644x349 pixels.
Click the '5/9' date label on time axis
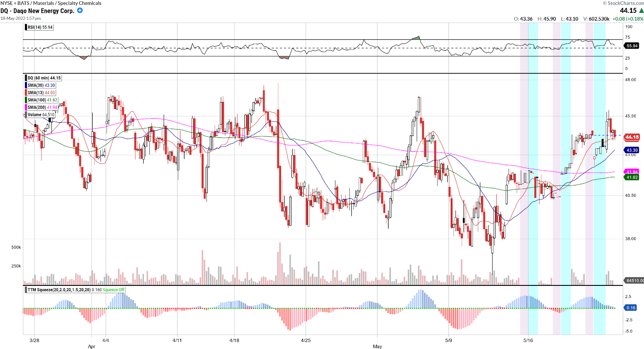coord(448,341)
